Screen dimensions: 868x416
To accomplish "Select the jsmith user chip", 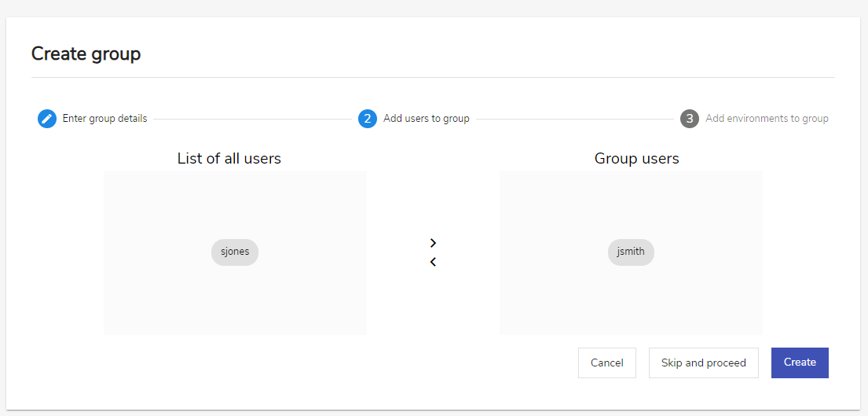I will (x=631, y=252).
